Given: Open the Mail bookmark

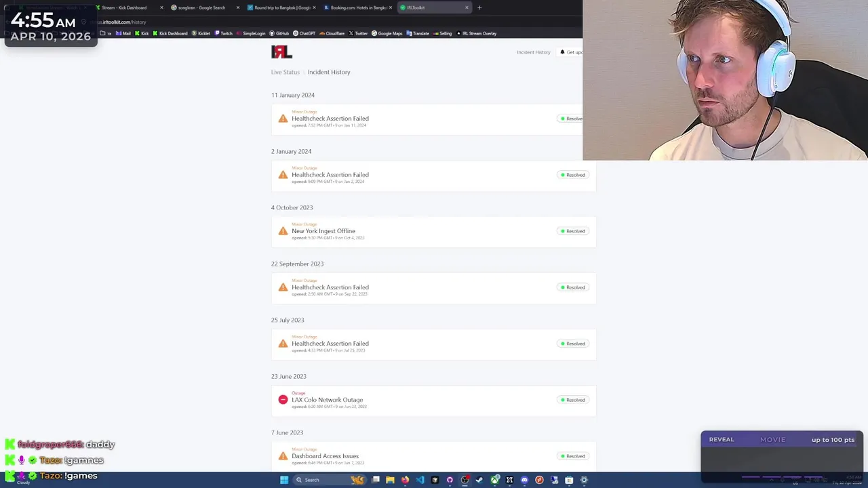Looking at the screenshot, I should 123,33.
